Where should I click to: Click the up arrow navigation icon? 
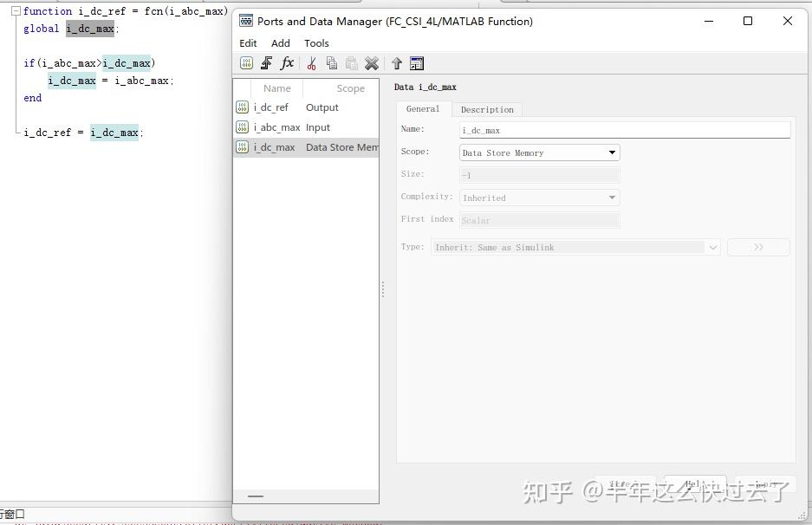click(x=395, y=62)
